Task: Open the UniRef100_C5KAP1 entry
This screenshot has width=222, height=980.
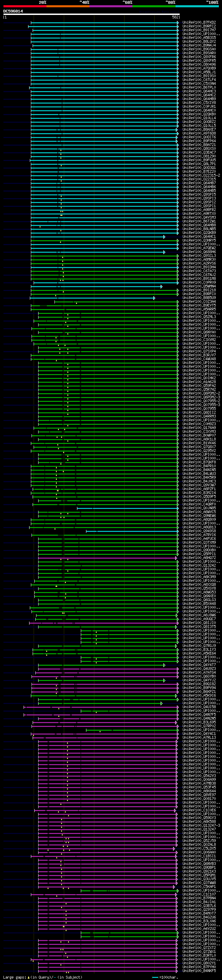Action: tap(199, 887)
